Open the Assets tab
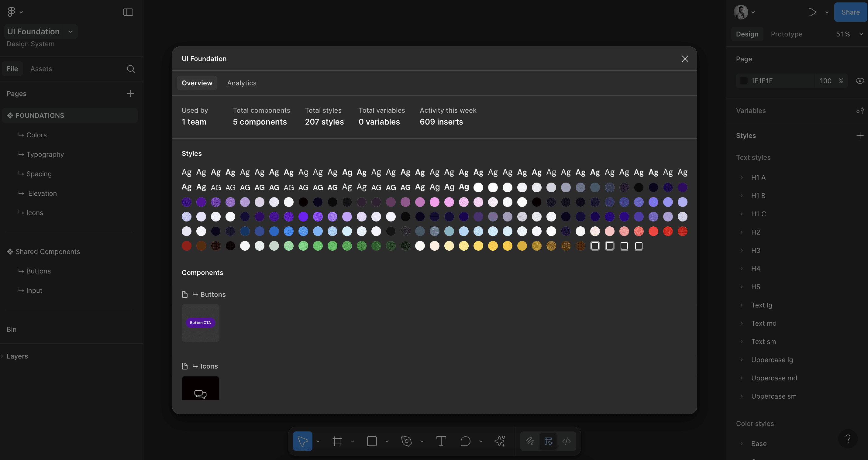 (41, 69)
